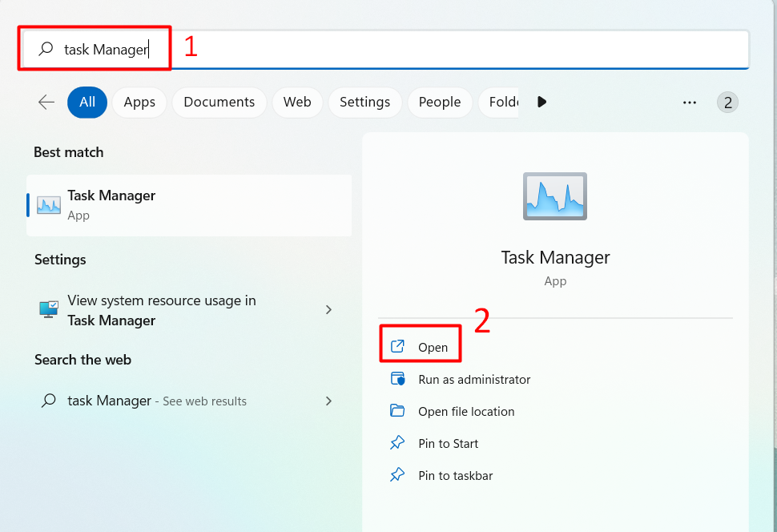777x532 pixels.
Task: Select the All filter tab
Action: [87, 102]
